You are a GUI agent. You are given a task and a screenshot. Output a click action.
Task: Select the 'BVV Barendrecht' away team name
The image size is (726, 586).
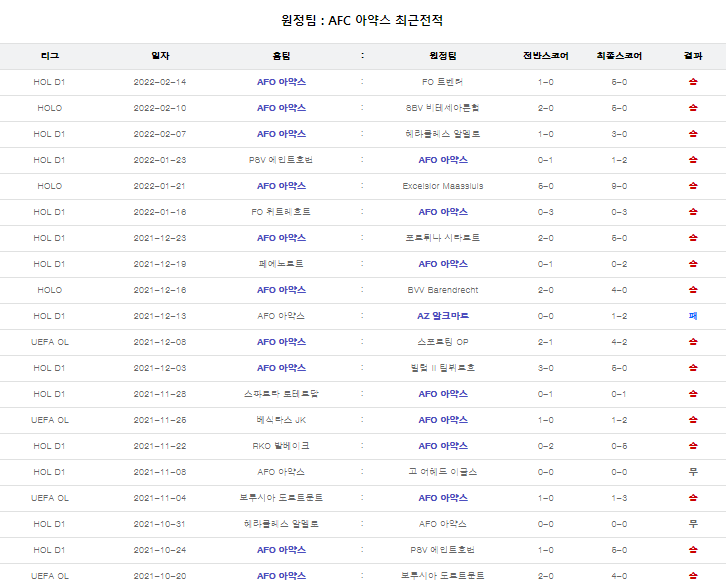point(443,290)
